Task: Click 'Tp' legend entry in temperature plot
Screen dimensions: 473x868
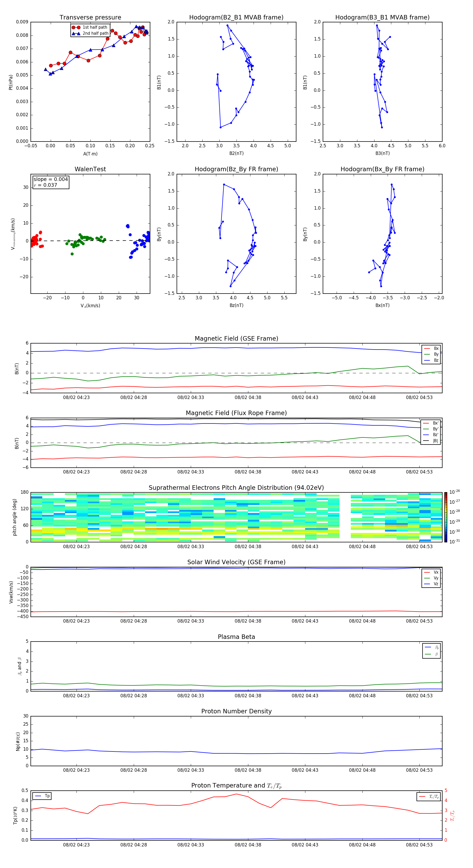Action: point(42,796)
